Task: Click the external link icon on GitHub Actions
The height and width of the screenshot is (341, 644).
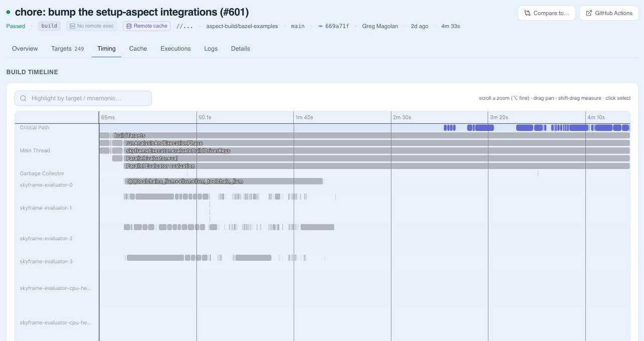Action: coord(589,13)
